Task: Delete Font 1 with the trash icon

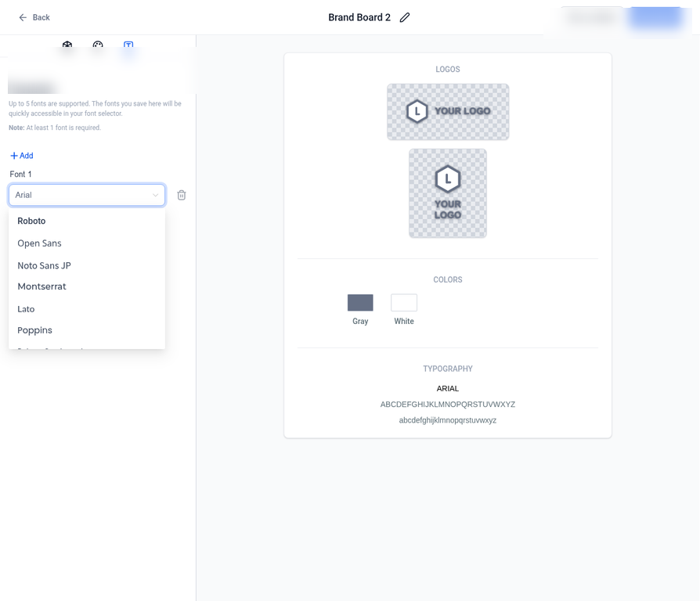Action: (x=181, y=195)
